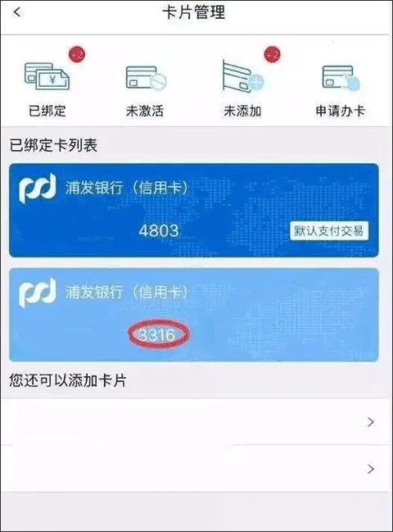Tap the 未添加 tab label text

(x=242, y=111)
